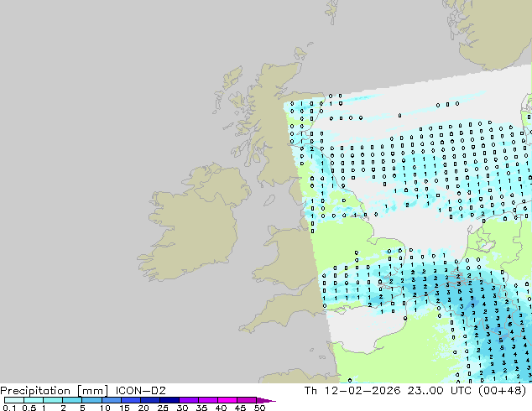
Task: Click the '23..00' time text
Action: click(x=425, y=391)
